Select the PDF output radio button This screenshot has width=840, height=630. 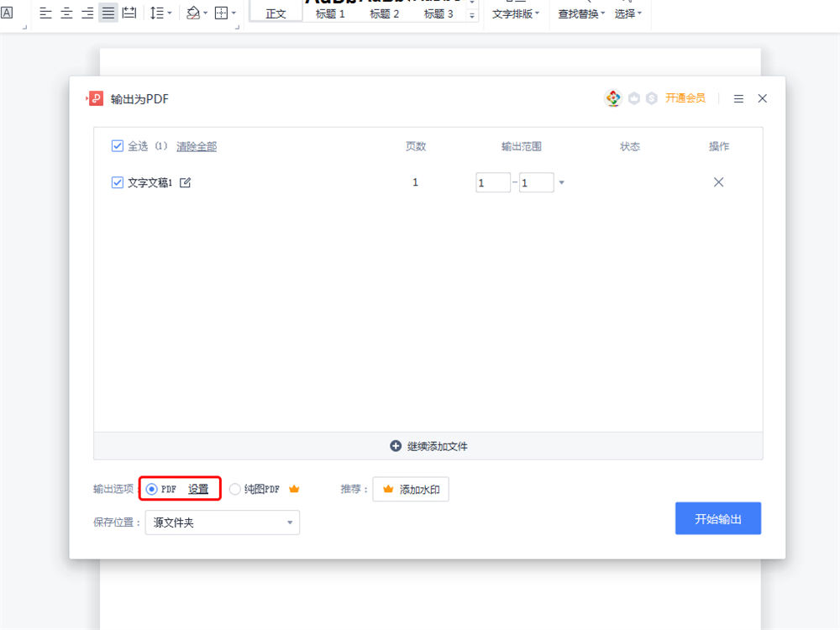[151, 489]
